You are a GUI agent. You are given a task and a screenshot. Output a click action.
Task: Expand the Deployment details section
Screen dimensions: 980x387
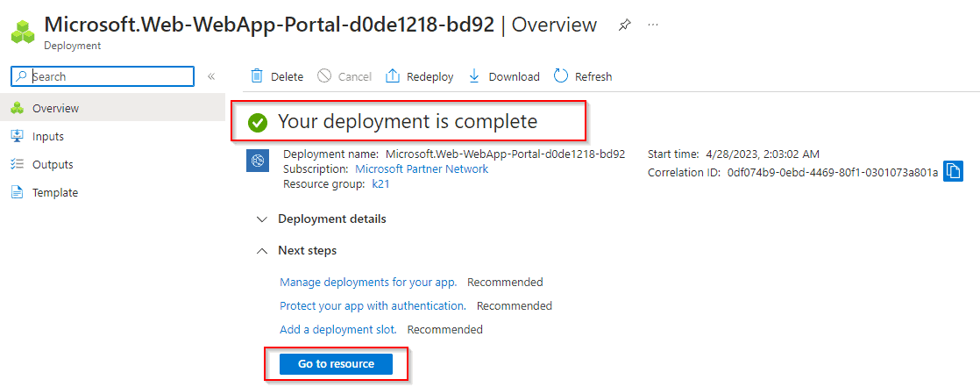[x=261, y=219]
